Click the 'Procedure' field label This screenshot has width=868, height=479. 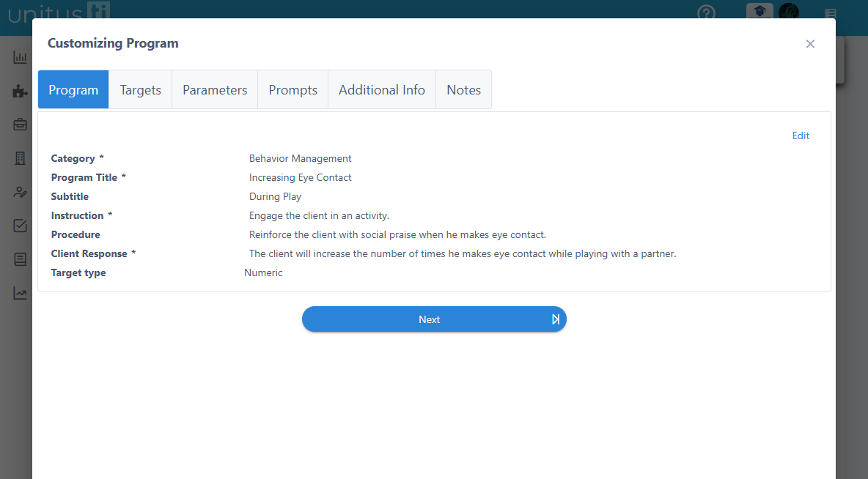(x=76, y=234)
